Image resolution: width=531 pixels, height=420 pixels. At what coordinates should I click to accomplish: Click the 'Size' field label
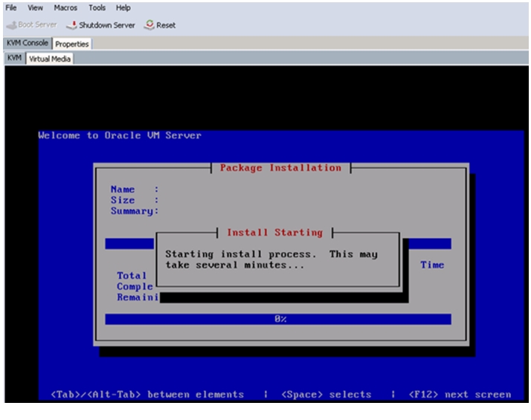click(123, 200)
